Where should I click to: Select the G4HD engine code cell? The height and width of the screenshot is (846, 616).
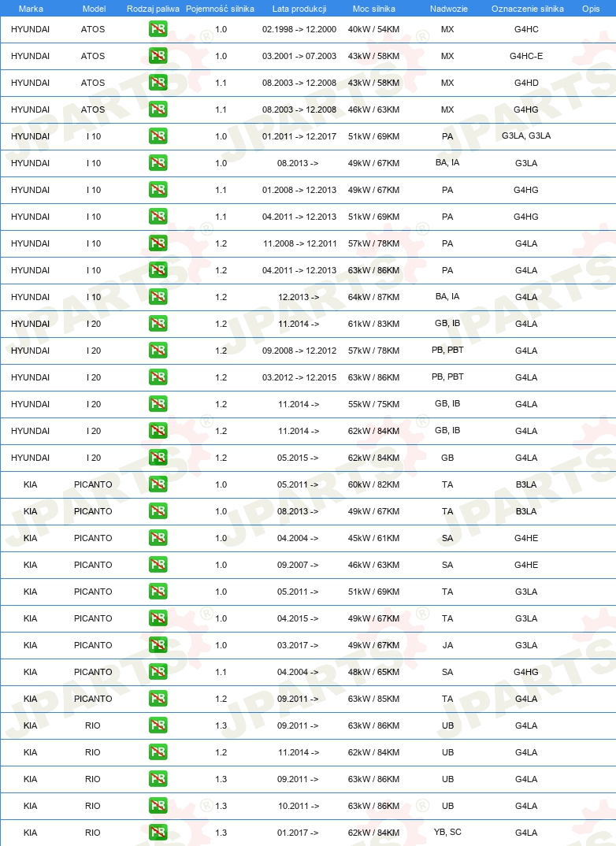(x=526, y=83)
